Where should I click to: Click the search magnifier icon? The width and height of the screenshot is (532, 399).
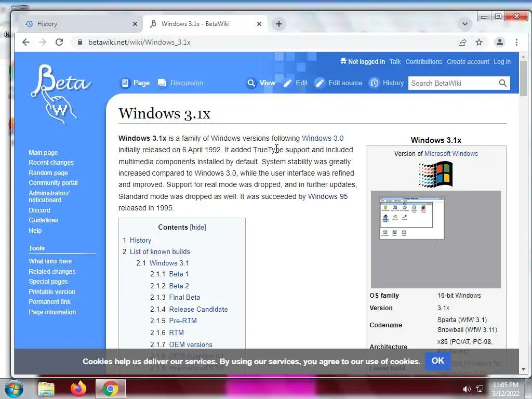point(503,83)
